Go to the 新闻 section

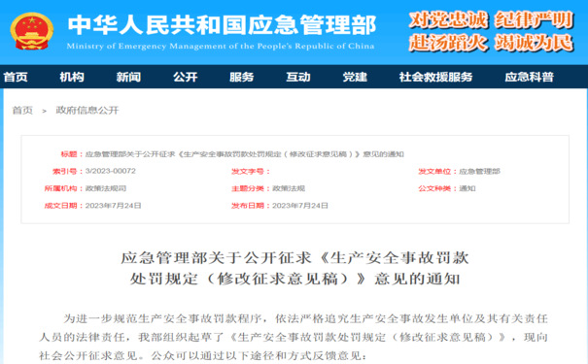[x=128, y=77]
